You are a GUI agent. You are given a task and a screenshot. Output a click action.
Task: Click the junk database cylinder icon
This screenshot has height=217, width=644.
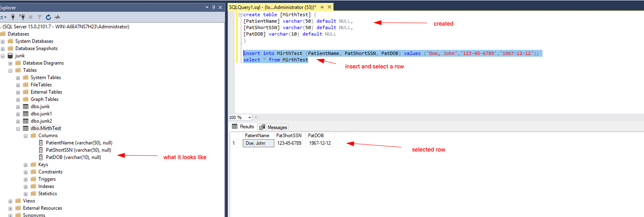point(10,56)
